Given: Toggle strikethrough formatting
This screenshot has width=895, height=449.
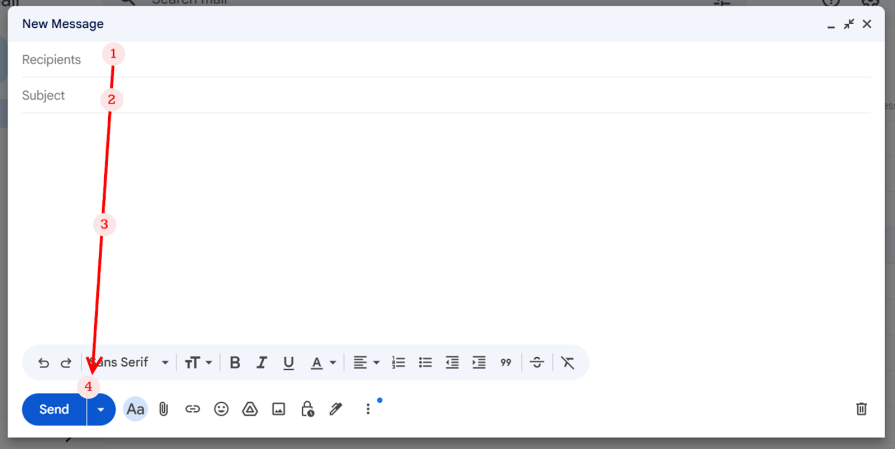Looking at the screenshot, I should (537, 362).
